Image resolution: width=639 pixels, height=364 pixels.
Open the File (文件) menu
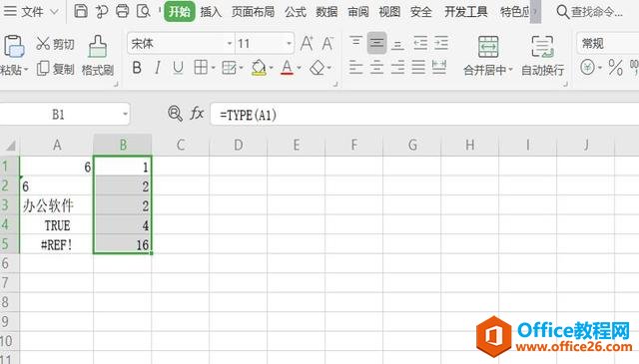pos(32,12)
